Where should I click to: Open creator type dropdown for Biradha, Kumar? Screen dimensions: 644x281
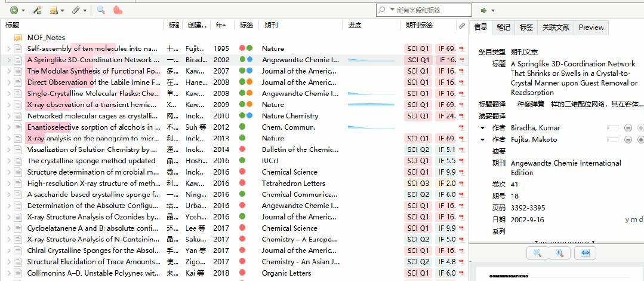[483, 128]
